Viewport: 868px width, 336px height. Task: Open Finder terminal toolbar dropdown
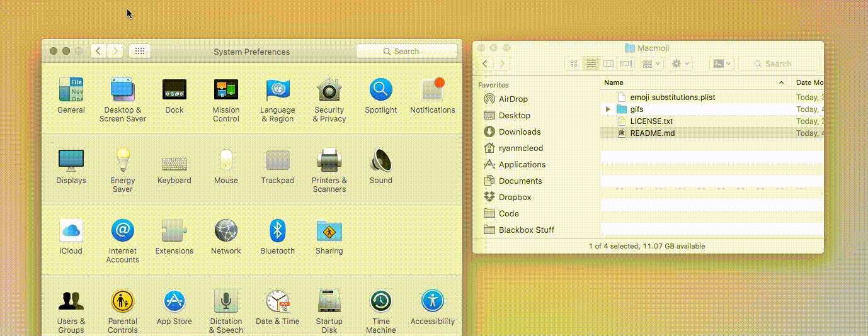[722, 64]
